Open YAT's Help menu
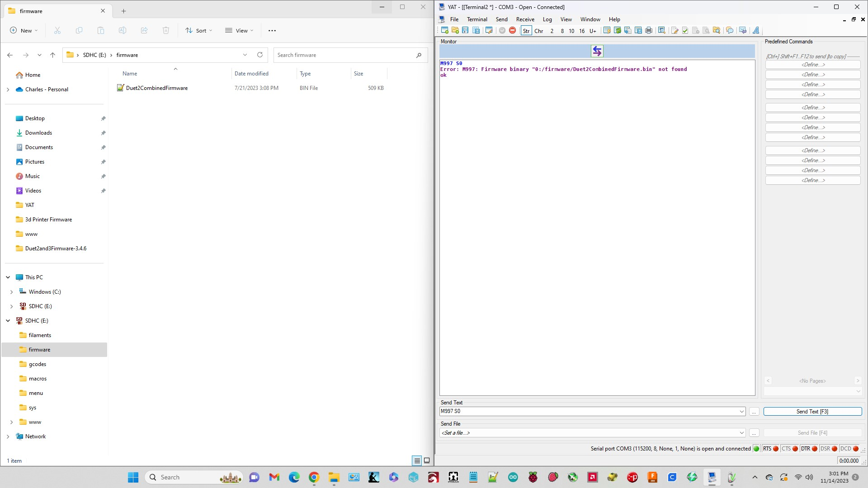The width and height of the screenshot is (868, 488). (x=614, y=19)
